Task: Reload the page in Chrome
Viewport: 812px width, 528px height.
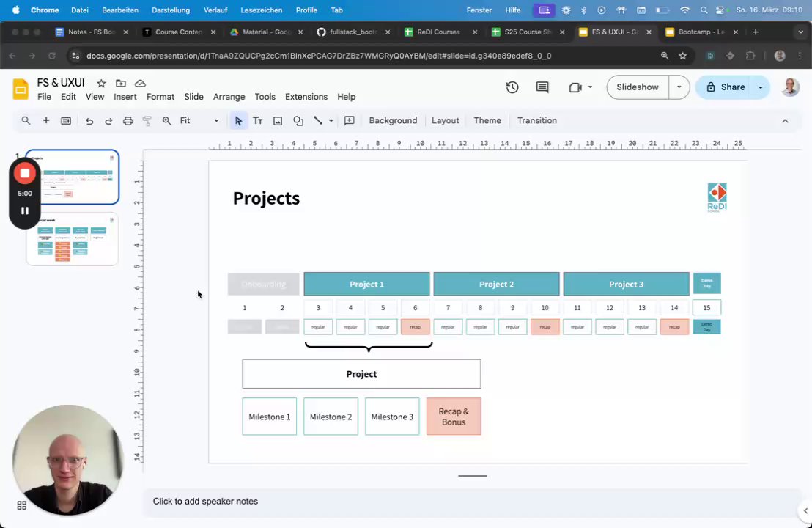Action: (x=52, y=56)
